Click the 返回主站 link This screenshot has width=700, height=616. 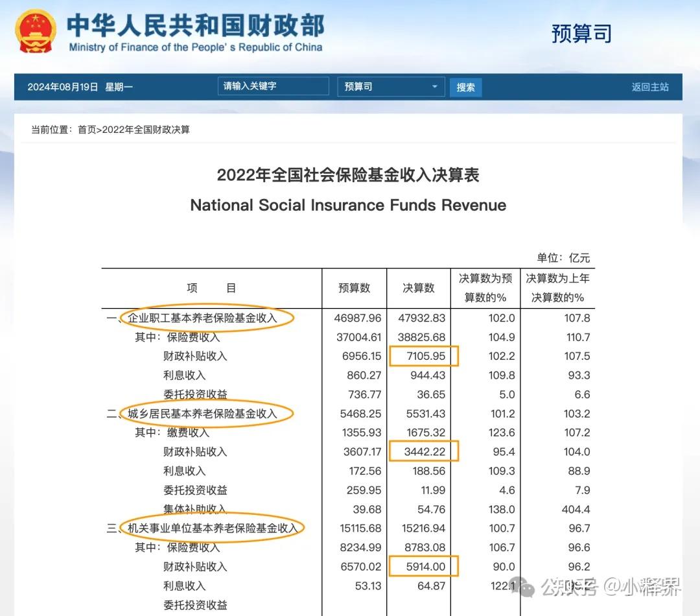tap(650, 86)
